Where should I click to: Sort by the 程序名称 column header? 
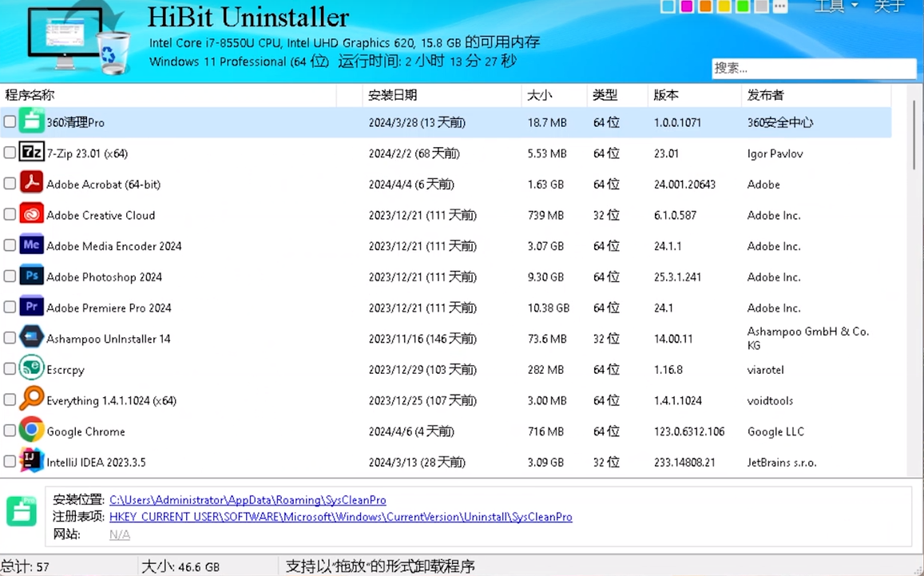[168, 95]
